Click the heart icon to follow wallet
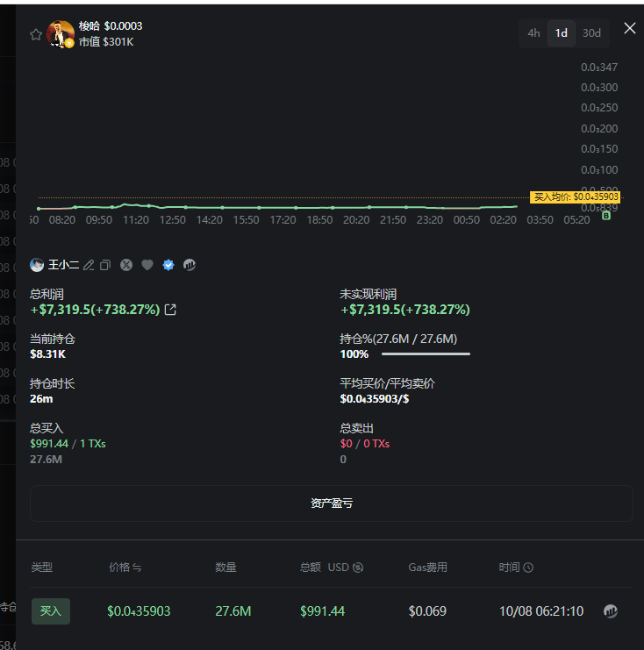 [147, 265]
